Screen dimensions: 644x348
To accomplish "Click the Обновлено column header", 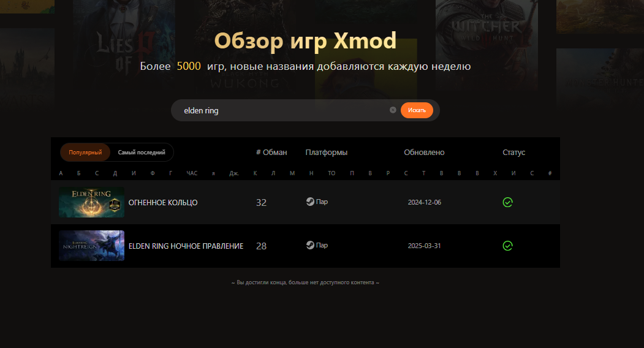I will 424,153.
